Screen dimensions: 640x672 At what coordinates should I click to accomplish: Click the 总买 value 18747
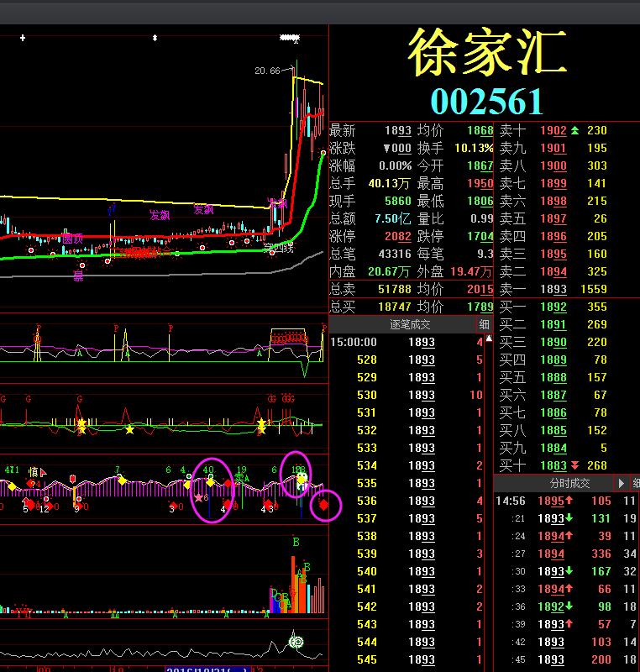395,307
